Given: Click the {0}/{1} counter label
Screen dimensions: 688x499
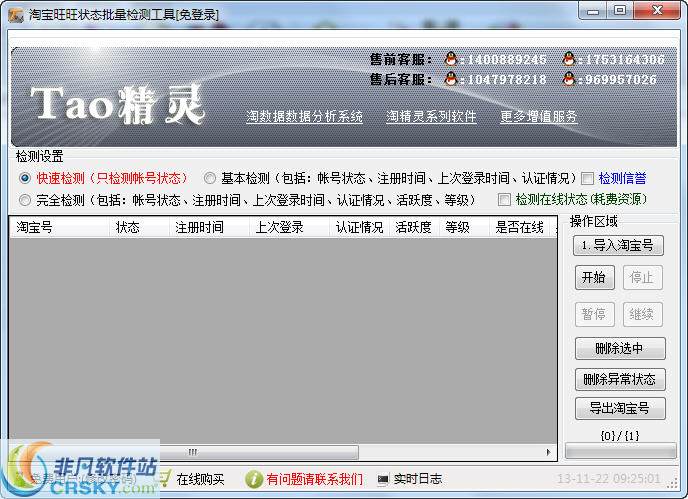Looking at the screenshot, I should 620,436.
